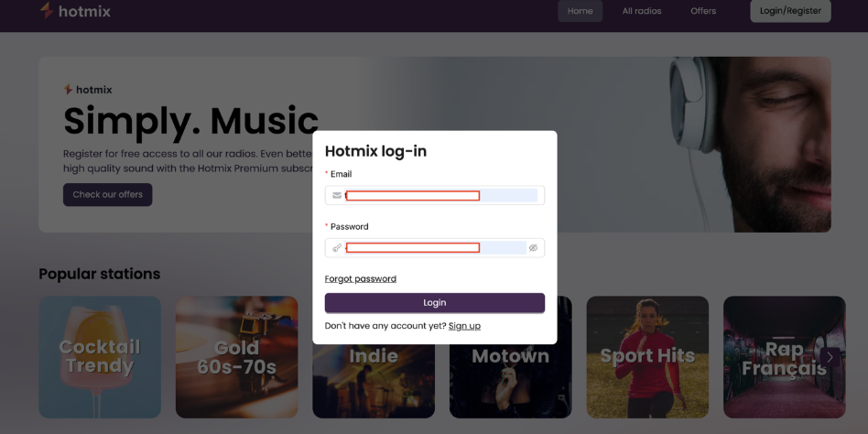This screenshot has height=434, width=868.
Task: Follow the Sign up link
Action: [x=464, y=326]
